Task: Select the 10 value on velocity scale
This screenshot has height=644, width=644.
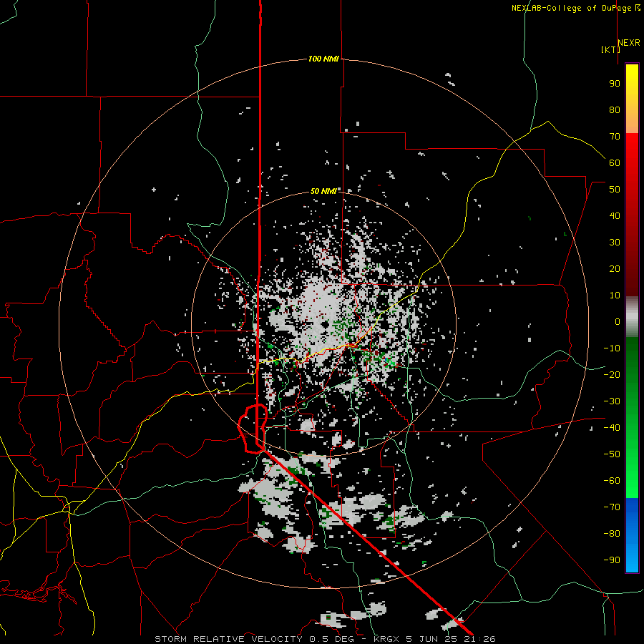Action: pos(615,296)
